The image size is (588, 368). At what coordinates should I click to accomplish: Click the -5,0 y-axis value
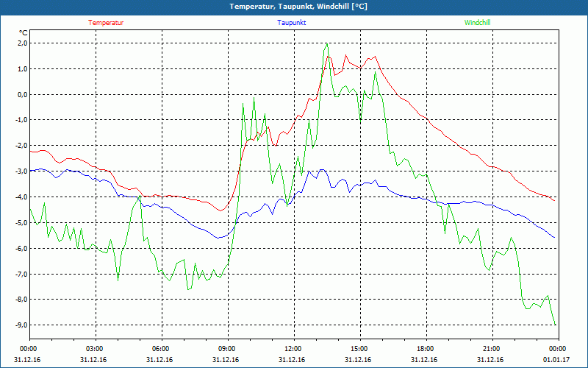point(21,222)
